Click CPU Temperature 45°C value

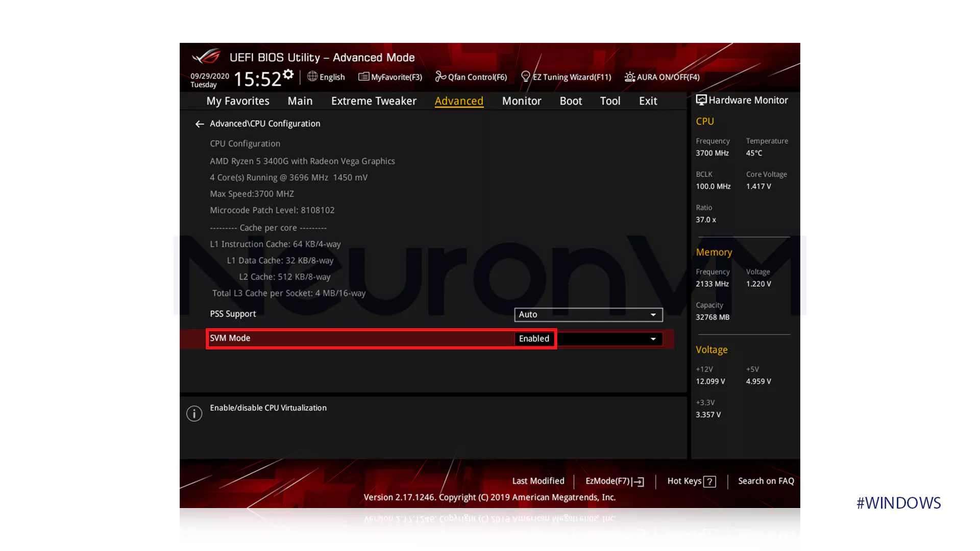[754, 153]
